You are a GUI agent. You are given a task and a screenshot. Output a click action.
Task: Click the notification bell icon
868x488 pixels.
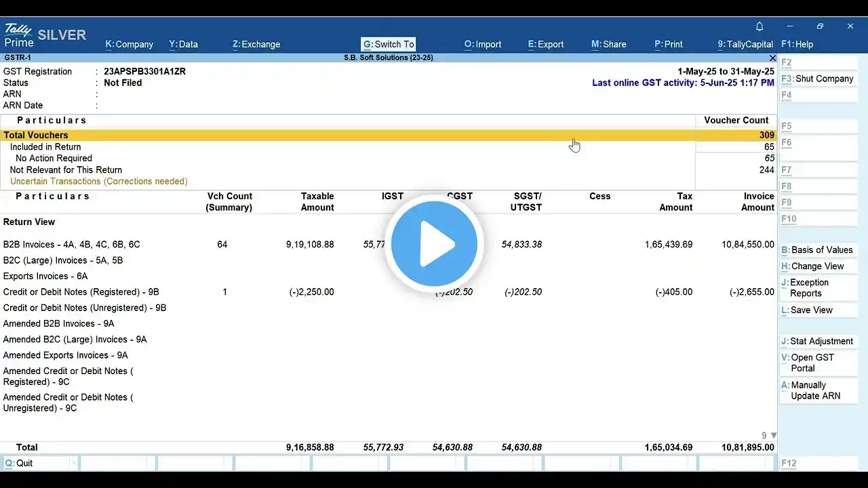tap(759, 26)
